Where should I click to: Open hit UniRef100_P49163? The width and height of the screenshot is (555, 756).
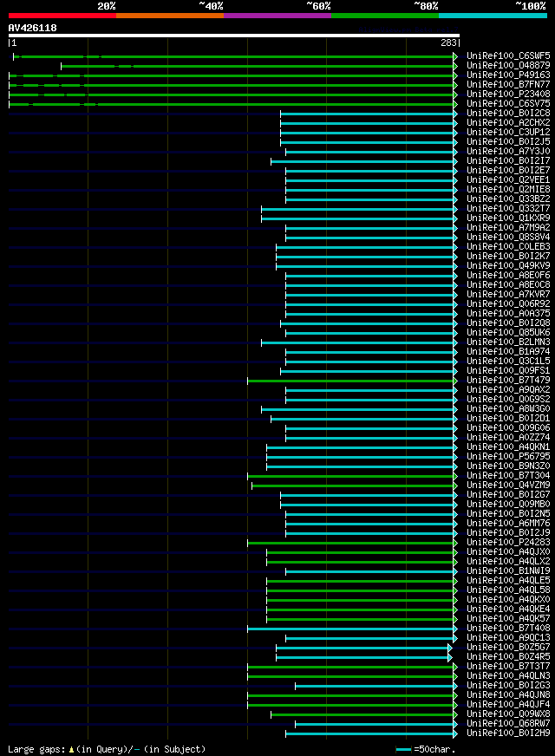tap(508, 75)
